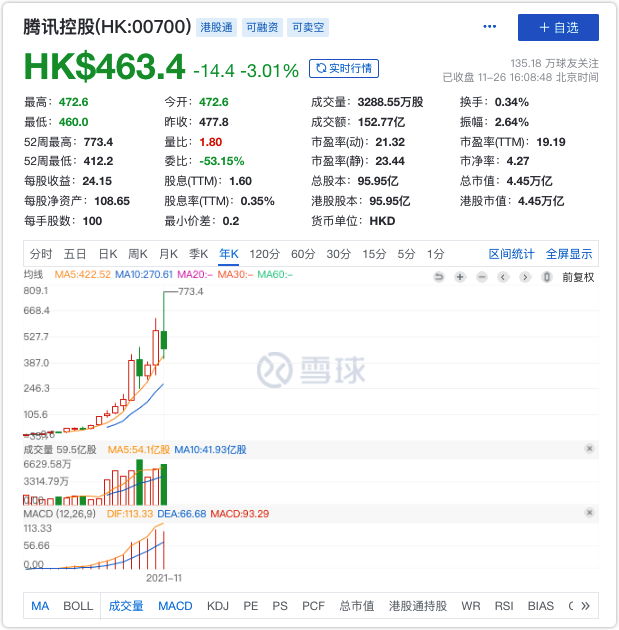Switch to 15分 chart tab
The image size is (619, 630).
pos(374,254)
